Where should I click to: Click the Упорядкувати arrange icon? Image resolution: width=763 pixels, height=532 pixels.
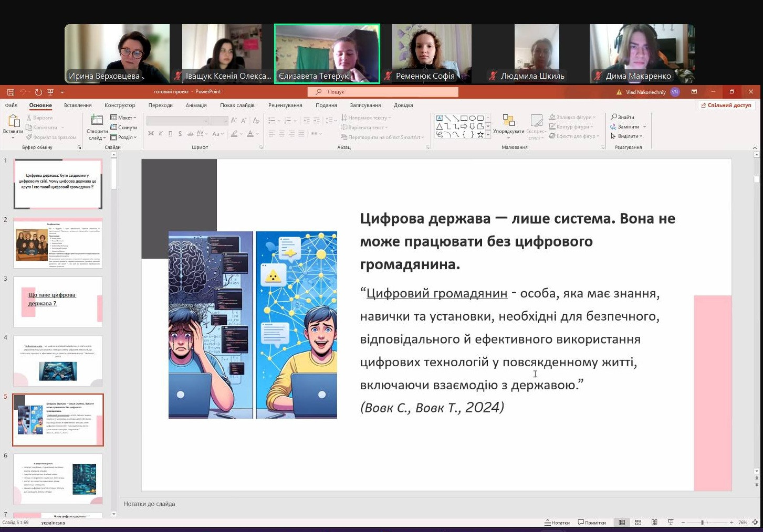pyautogui.click(x=508, y=121)
